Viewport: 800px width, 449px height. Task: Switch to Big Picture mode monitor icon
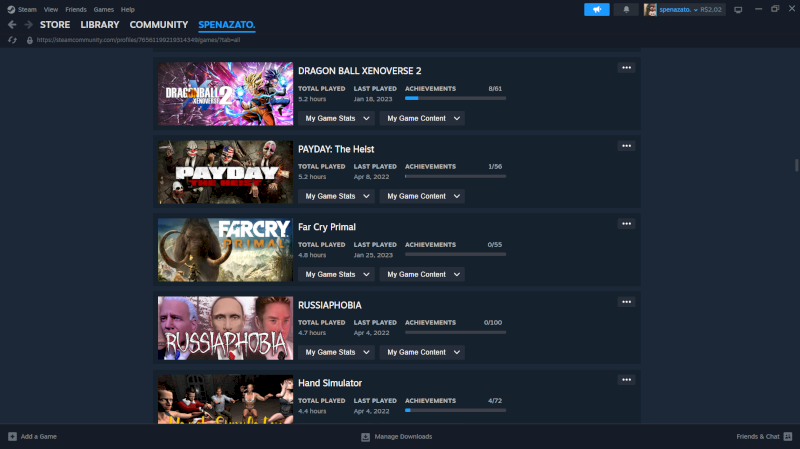[738, 9]
